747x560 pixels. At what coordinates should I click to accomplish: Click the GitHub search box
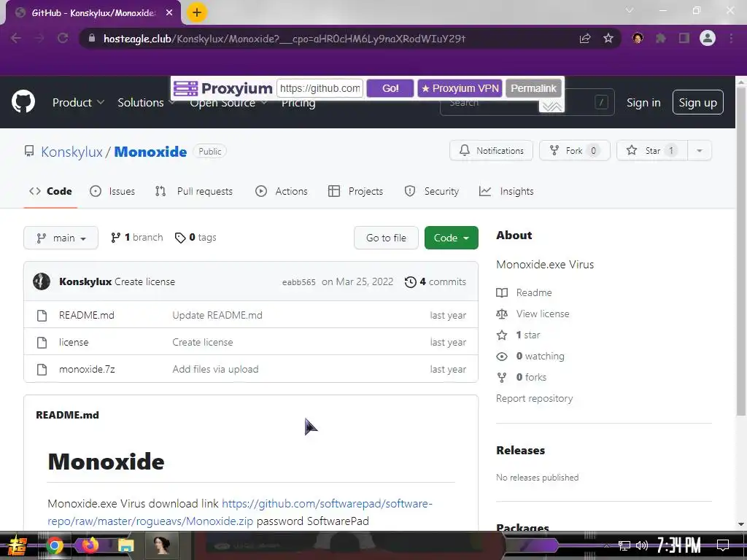[527, 102]
